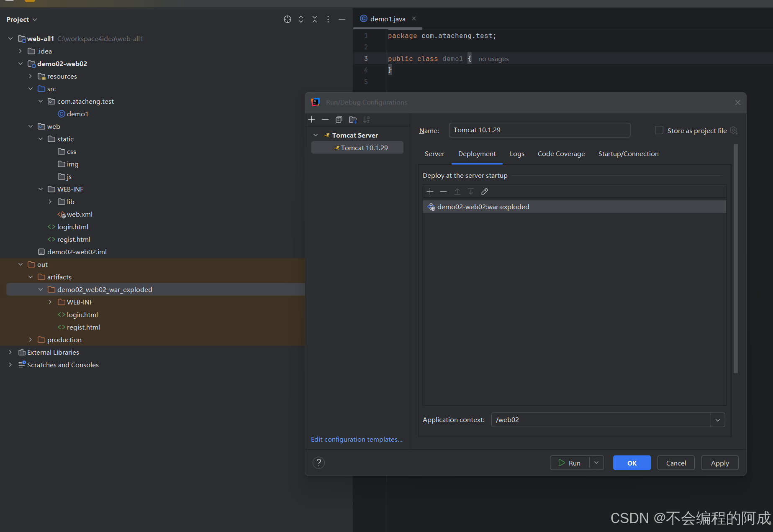
Task: Click the Cancel button
Action: [676, 463]
